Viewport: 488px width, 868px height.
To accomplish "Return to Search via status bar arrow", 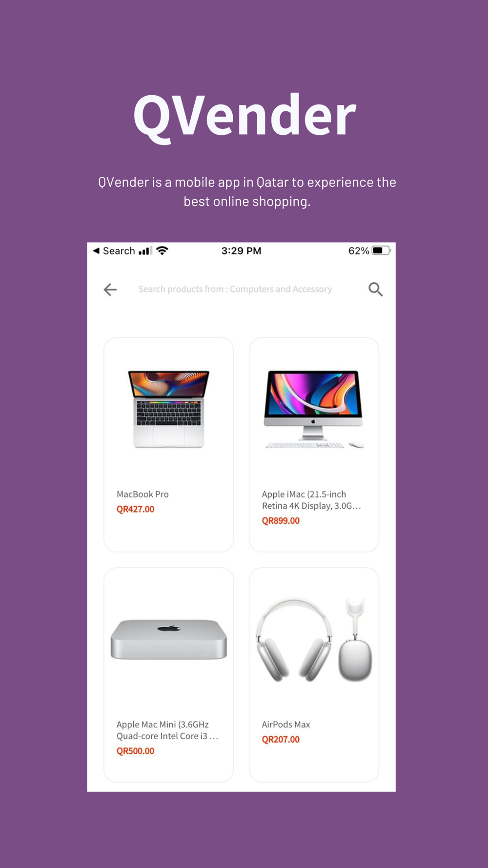I will click(x=114, y=251).
